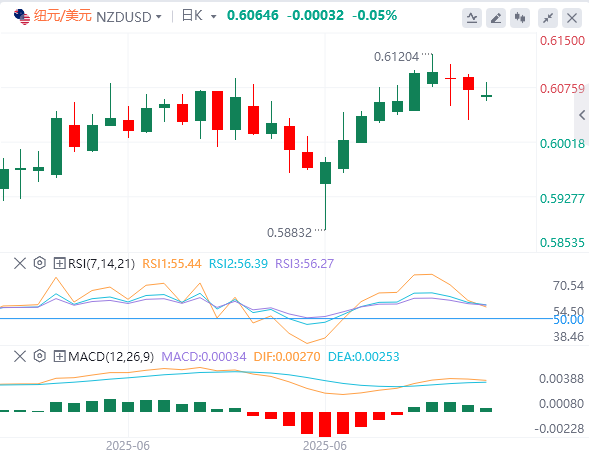
Task: Activate the pencil drawing tool
Action: pyautogui.click(x=496, y=18)
